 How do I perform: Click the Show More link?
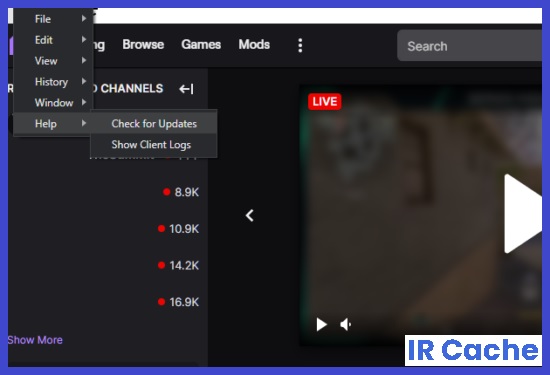coord(35,340)
